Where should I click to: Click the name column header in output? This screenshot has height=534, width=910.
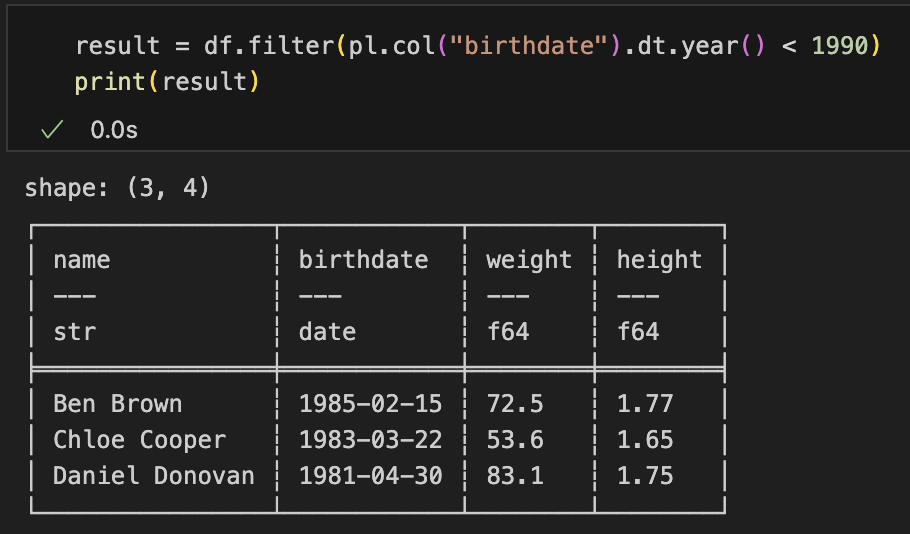click(82, 260)
